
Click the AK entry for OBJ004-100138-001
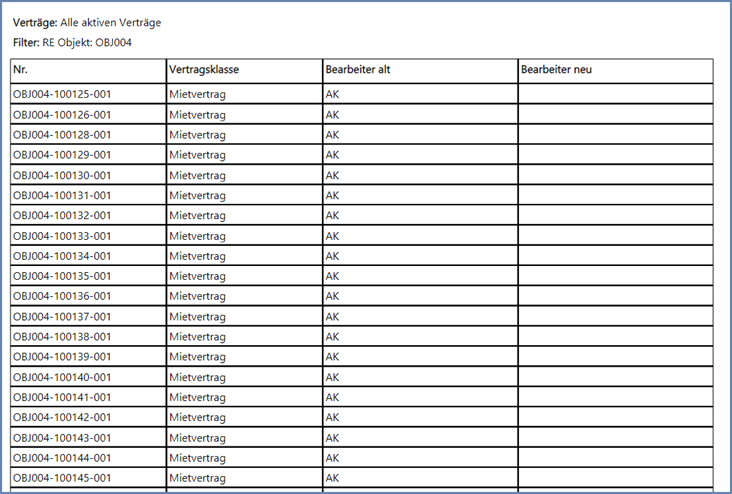[x=333, y=337]
